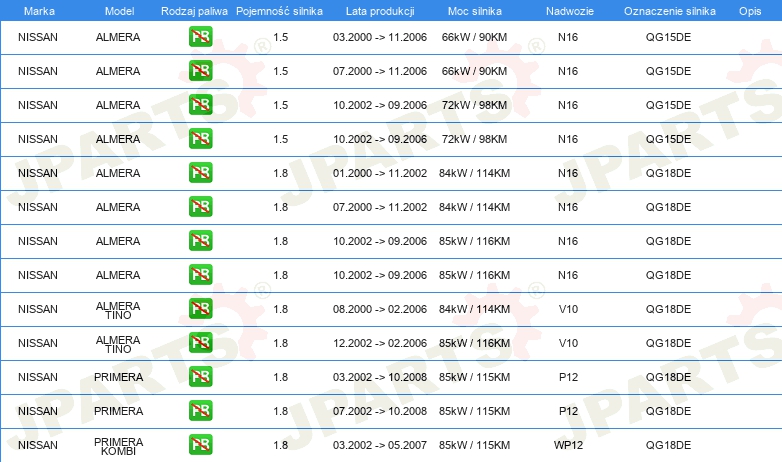782x462 pixels.
Task: Click the Marka column header
Action: pyautogui.click(x=39, y=11)
